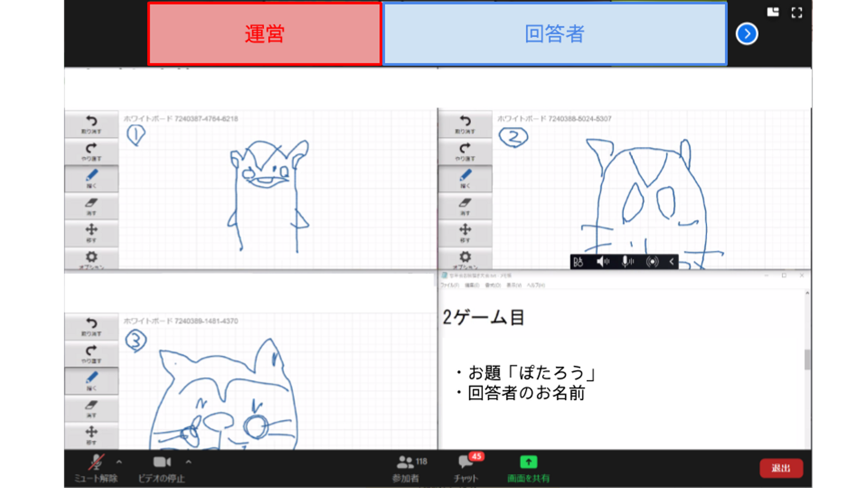Click the heading text 2ゲーム目 in Notepad
868x488 pixels.
tap(483, 318)
